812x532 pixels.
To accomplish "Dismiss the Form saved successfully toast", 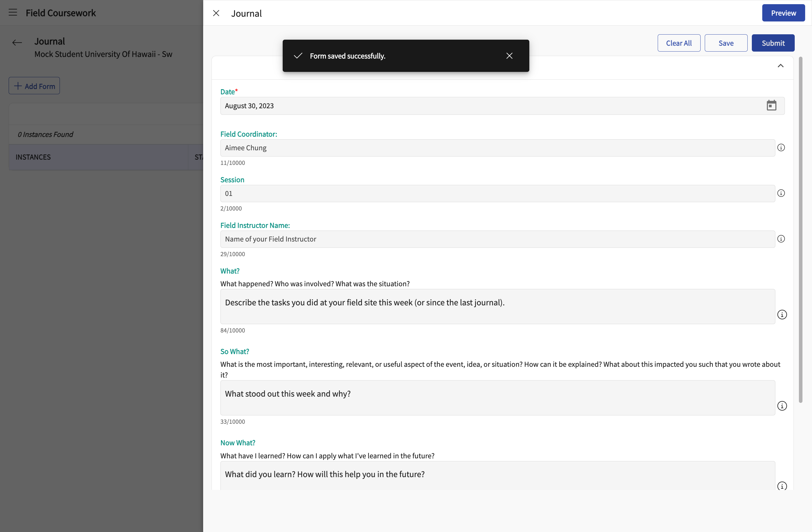I will click(x=509, y=56).
